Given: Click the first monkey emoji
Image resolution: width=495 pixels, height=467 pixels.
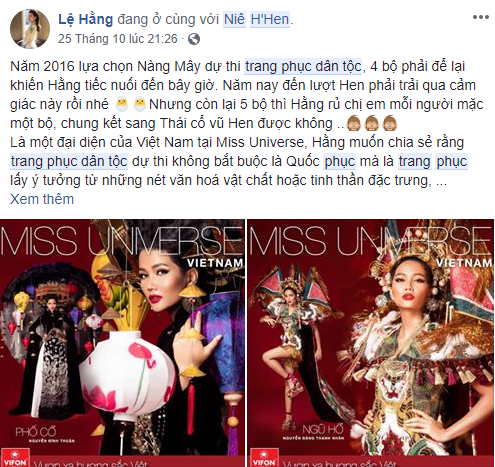Looking at the screenshot, I should 354,123.
